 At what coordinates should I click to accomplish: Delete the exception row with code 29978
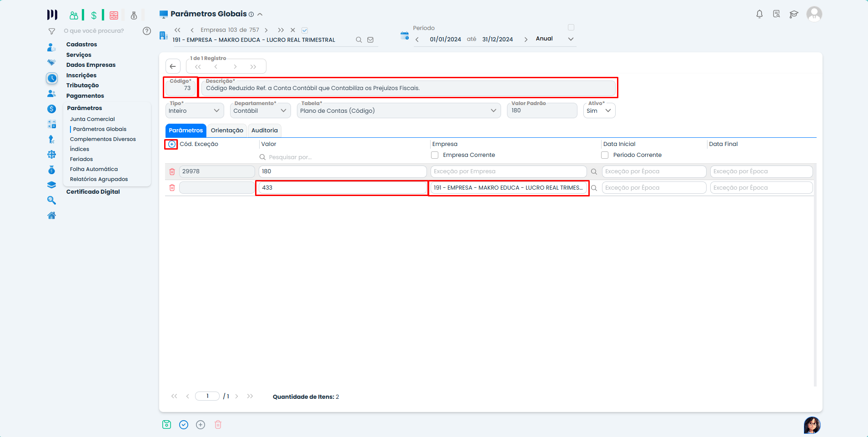coord(172,171)
